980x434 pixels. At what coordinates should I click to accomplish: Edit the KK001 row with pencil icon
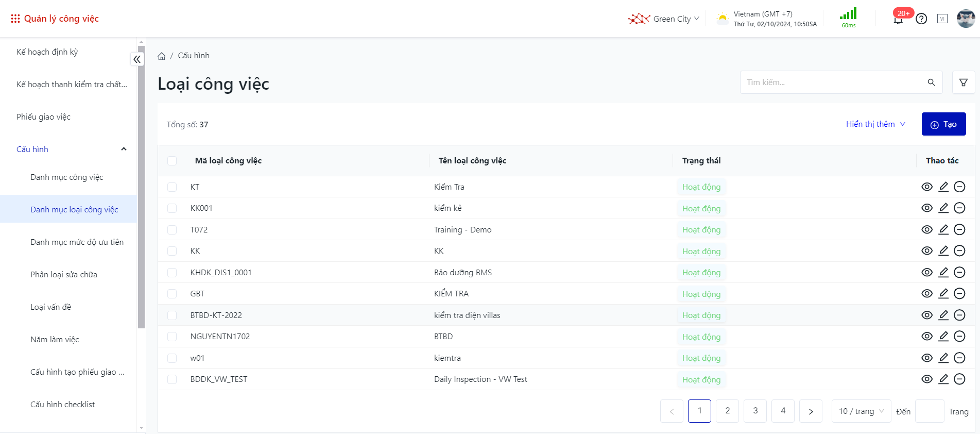(943, 208)
